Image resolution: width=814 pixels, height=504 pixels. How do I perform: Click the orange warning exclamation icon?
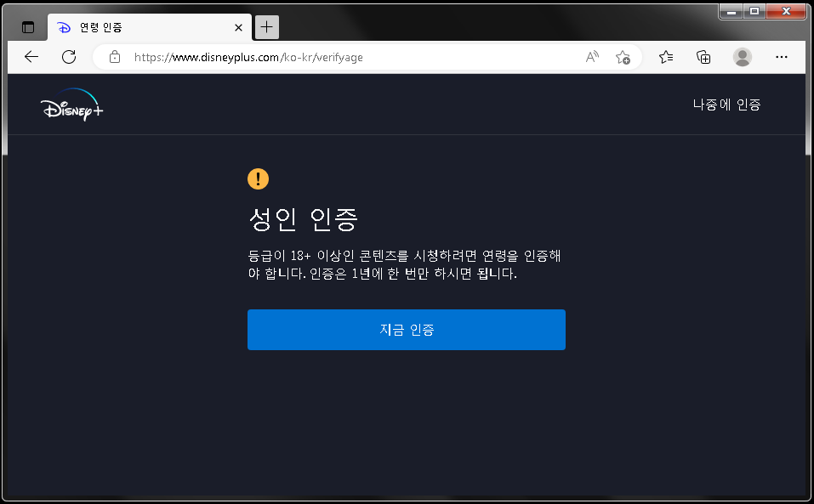coord(258,178)
